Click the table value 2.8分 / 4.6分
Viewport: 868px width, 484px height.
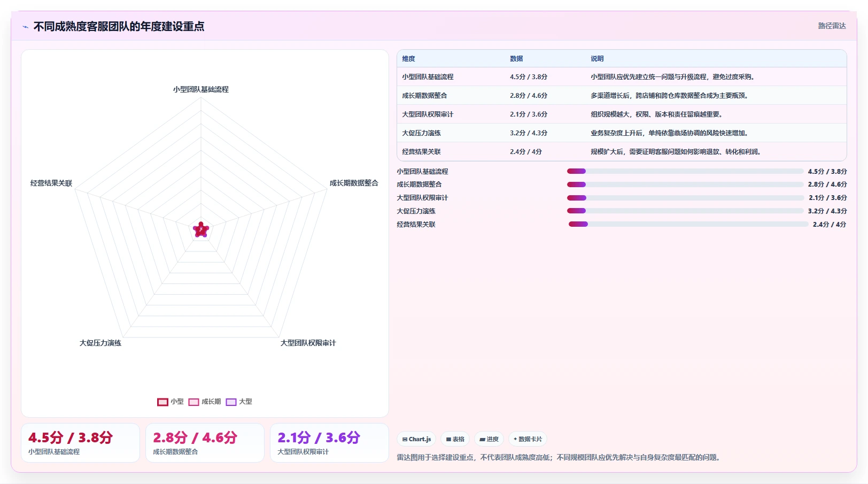[x=529, y=96]
